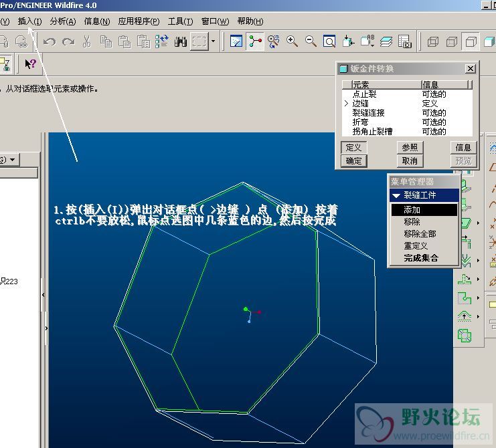496x448 pixels.
Task: Click the 参照 button
Action: [410, 148]
